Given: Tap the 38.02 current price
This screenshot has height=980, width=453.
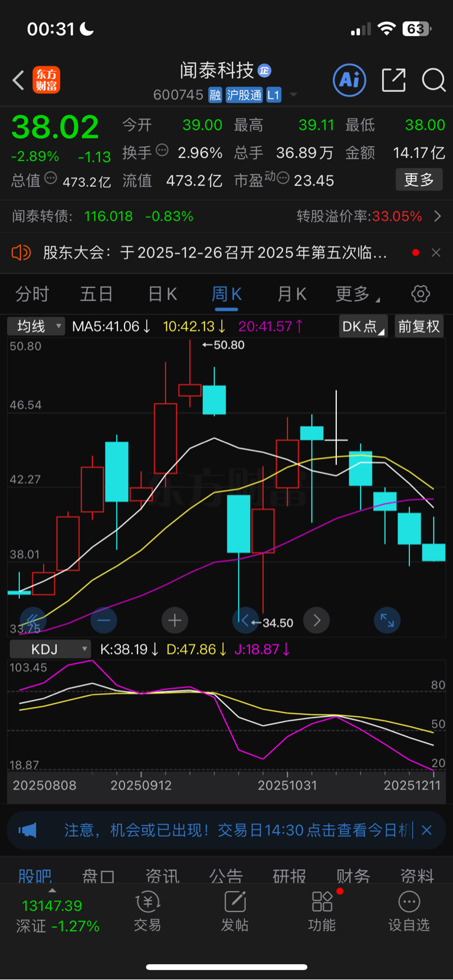Looking at the screenshot, I should tap(55, 127).
